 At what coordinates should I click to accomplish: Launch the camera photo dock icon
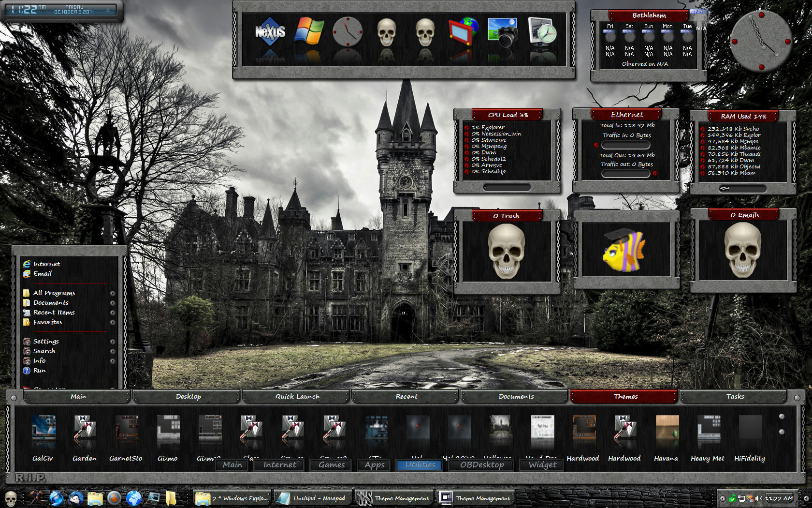pos(503,32)
